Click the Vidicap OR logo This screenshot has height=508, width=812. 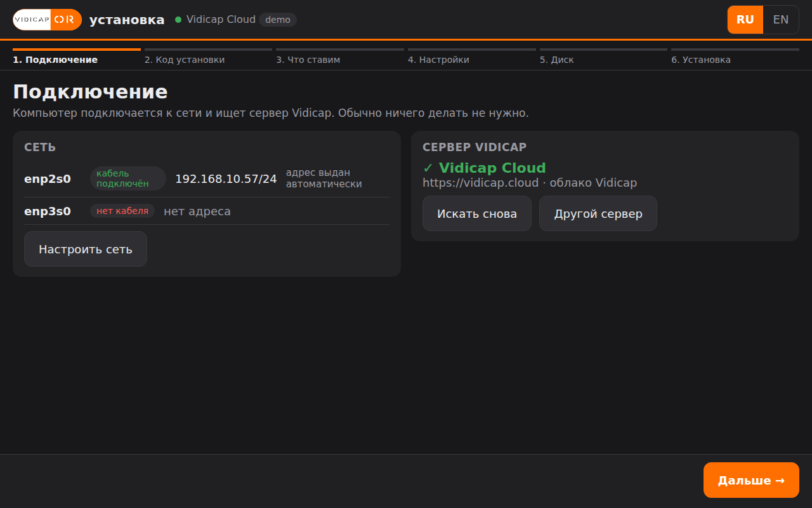[48, 20]
